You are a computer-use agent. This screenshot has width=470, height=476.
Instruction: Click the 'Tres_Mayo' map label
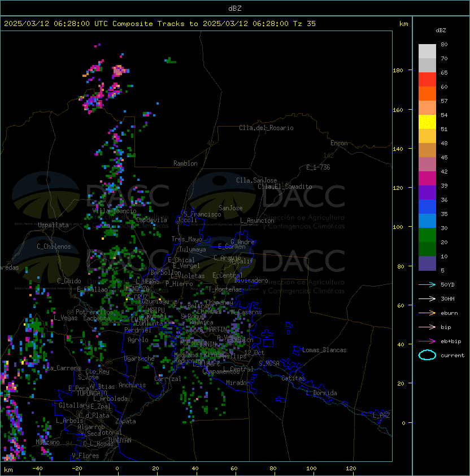pos(186,239)
